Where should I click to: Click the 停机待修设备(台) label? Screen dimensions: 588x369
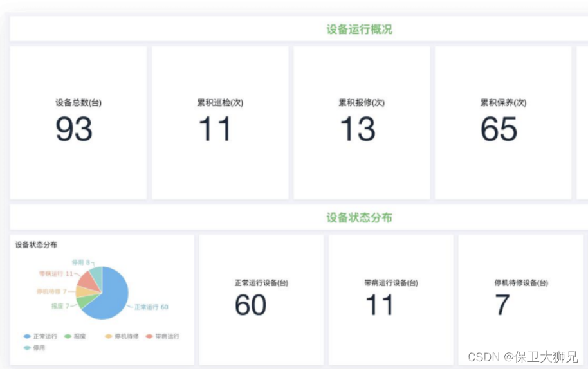coord(521,283)
